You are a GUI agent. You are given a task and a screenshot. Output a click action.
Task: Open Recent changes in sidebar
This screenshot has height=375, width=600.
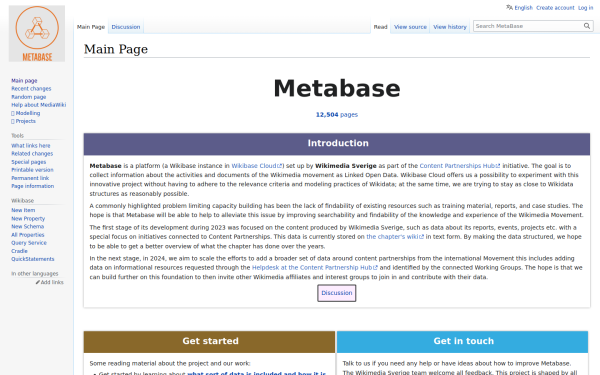[x=31, y=89]
